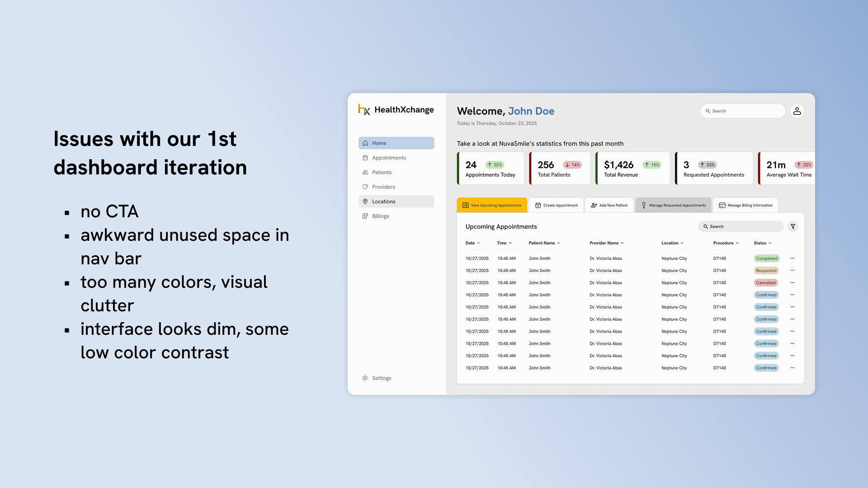This screenshot has width=868, height=488.
Task: Open the user profile icon top right
Action: point(797,111)
